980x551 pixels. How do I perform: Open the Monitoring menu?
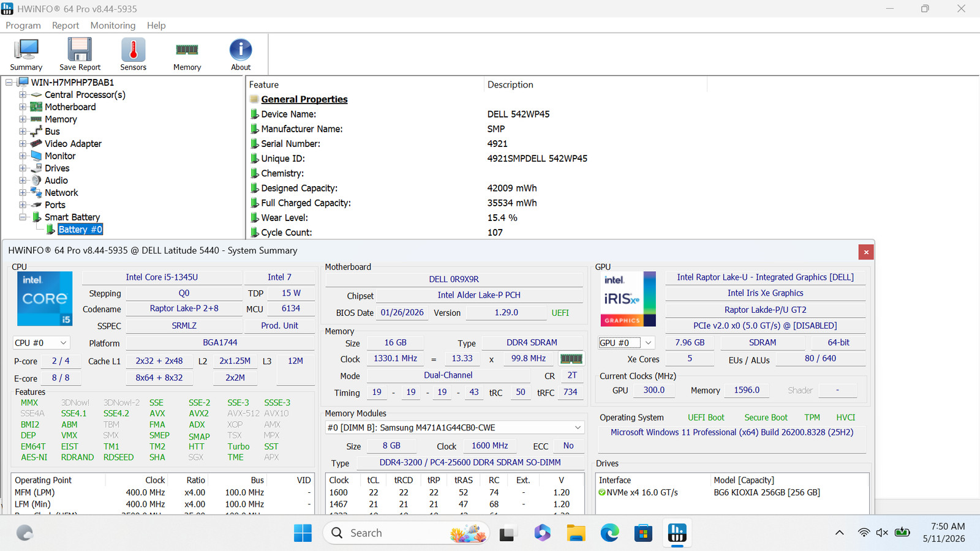click(113, 25)
